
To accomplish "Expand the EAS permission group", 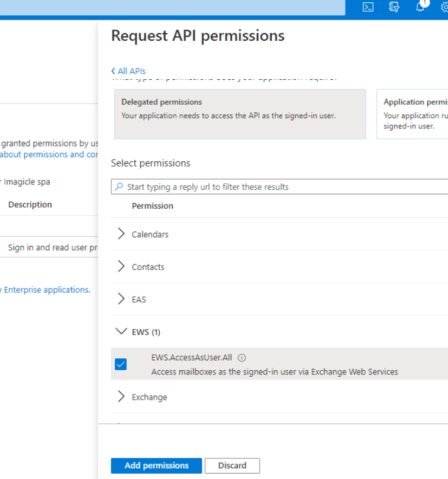I will (x=121, y=299).
